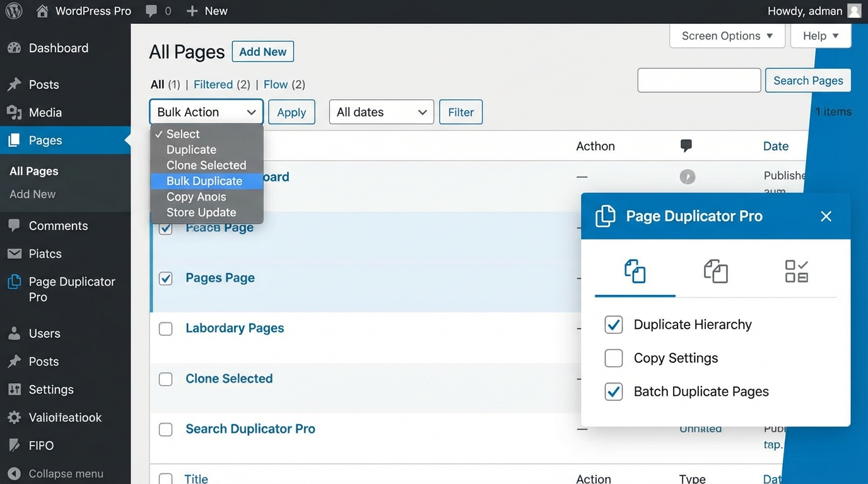Viewport: 868px width, 484px height.
Task: Switch to the Filtered pages view
Action: tap(214, 84)
